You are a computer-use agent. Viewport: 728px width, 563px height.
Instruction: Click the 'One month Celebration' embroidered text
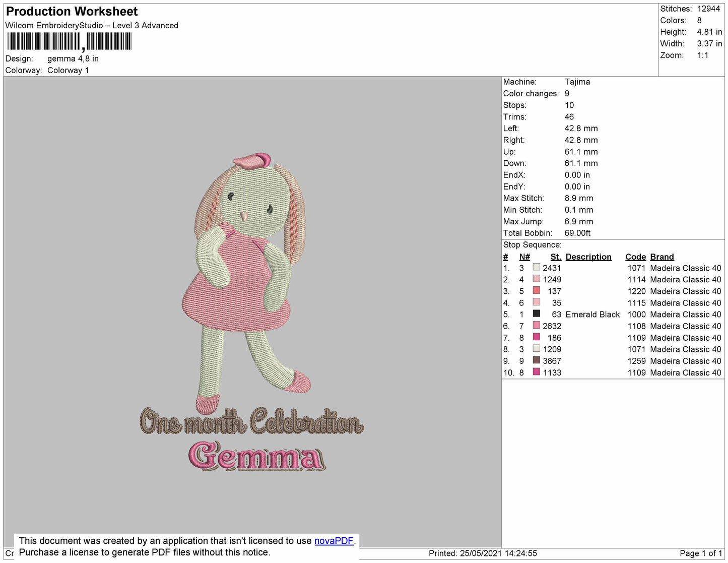coord(251,422)
